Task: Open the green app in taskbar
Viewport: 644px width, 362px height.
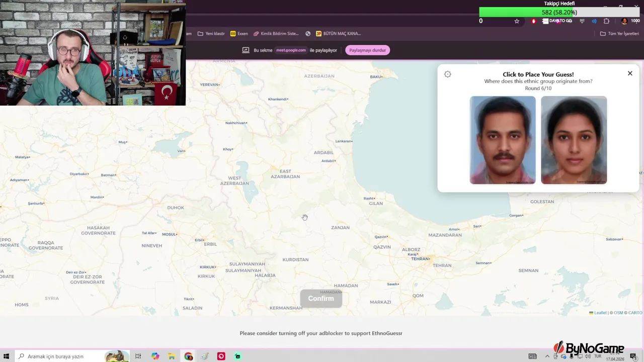Action: pyautogui.click(x=237, y=356)
